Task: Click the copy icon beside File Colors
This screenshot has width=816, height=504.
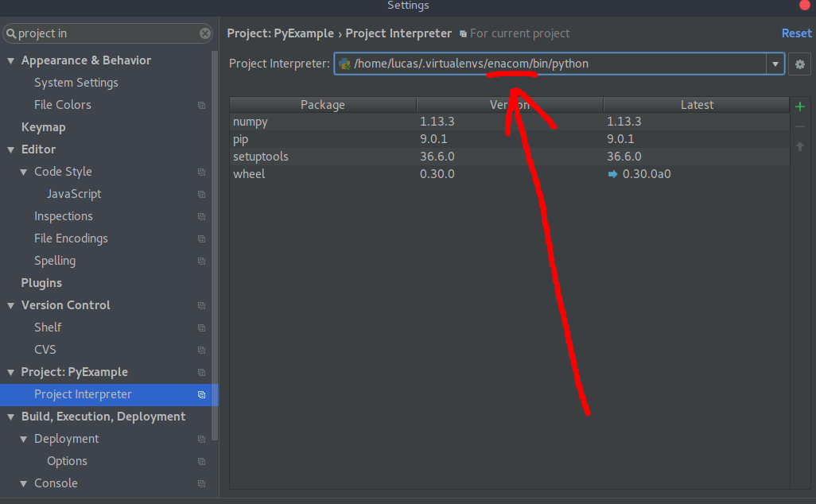Action: coord(201,105)
